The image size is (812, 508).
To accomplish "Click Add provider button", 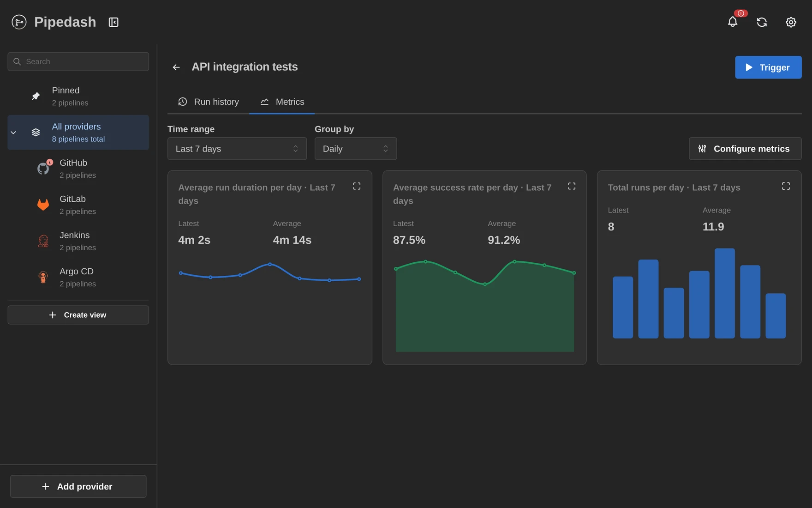I will pos(78,486).
